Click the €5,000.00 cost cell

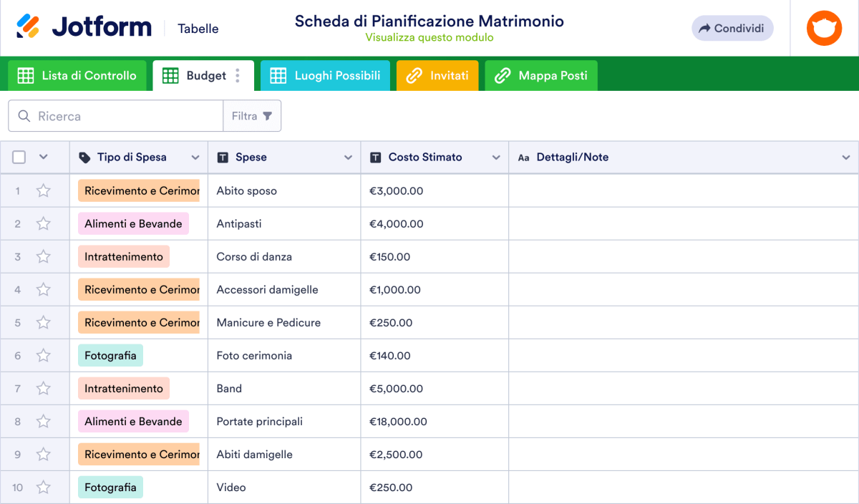[x=435, y=388]
